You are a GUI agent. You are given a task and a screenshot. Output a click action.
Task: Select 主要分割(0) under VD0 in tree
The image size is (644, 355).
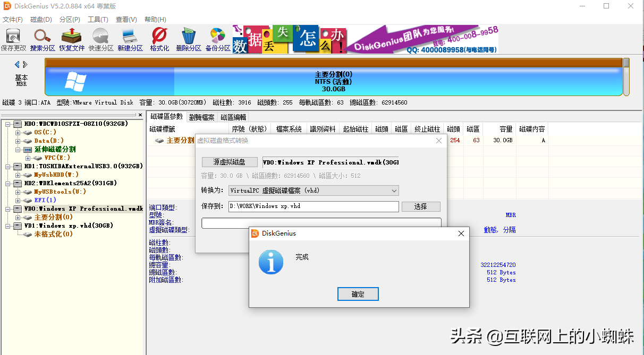[54, 217]
